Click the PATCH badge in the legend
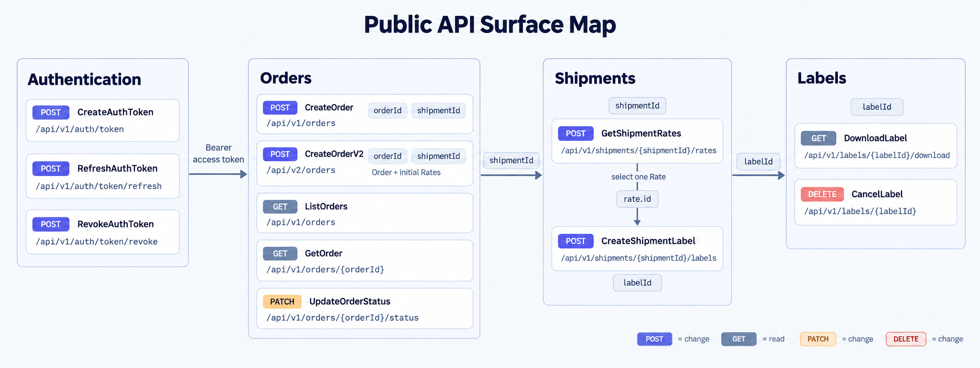 pyautogui.click(x=818, y=339)
